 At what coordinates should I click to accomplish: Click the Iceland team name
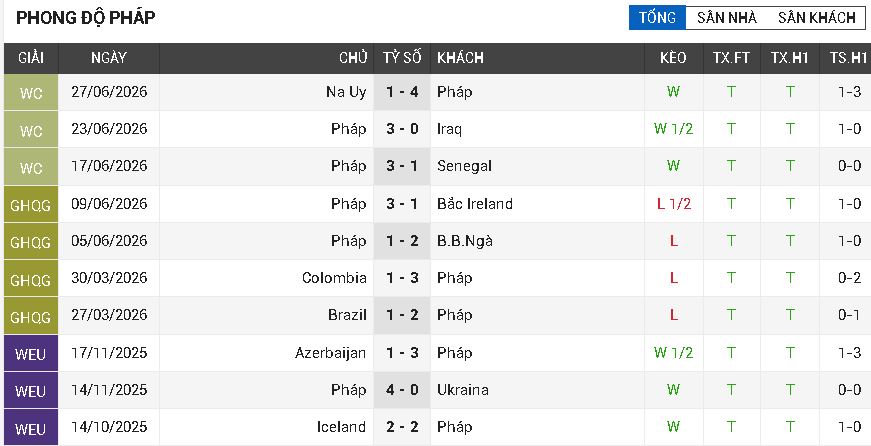tap(341, 427)
